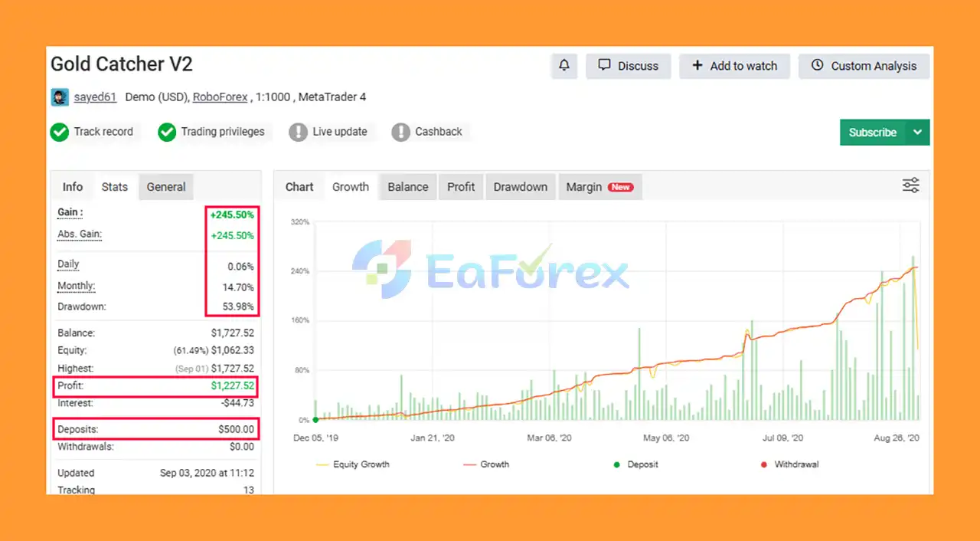Click the Balance value $1,727.52
This screenshot has height=541, width=980.
(x=232, y=333)
